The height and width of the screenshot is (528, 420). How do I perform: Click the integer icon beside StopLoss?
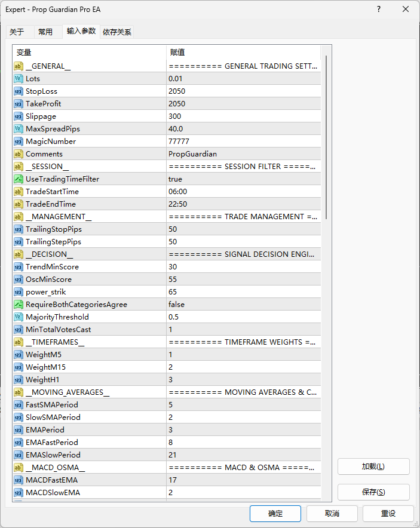pyautogui.click(x=18, y=91)
